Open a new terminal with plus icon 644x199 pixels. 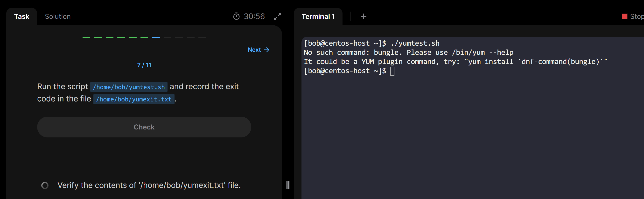(363, 16)
